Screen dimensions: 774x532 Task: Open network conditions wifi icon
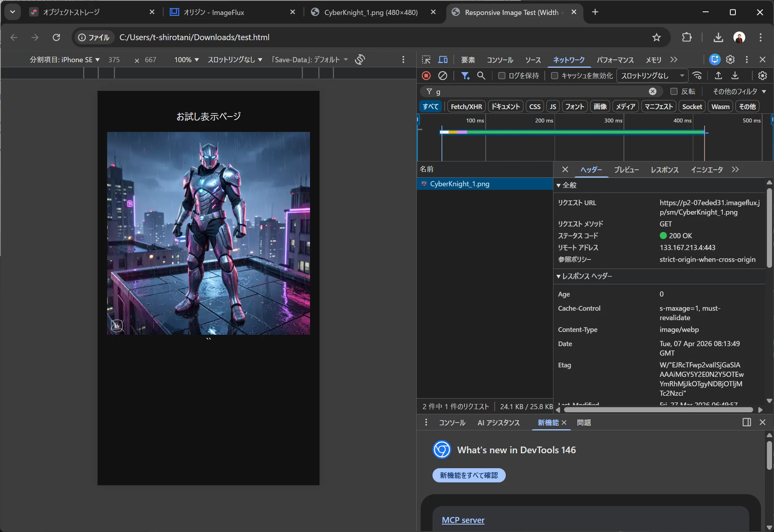coord(697,76)
